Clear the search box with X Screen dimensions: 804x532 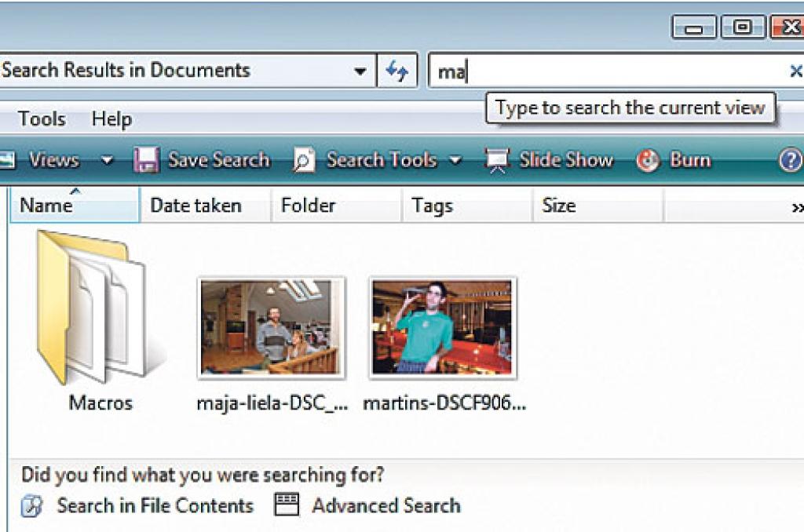point(795,71)
